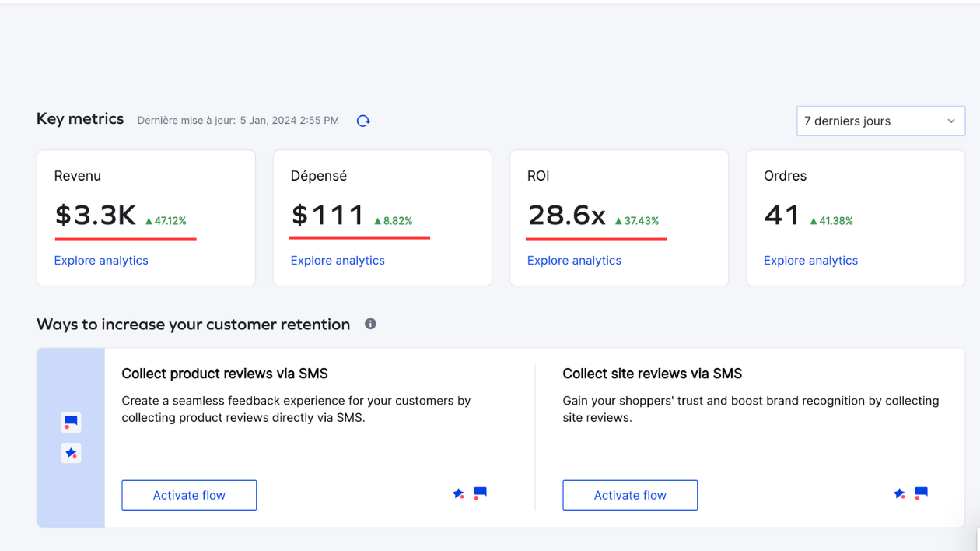Screen dimensions: 980x551
Task: Open Explore analytics under Ordres
Action: (810, 261)
